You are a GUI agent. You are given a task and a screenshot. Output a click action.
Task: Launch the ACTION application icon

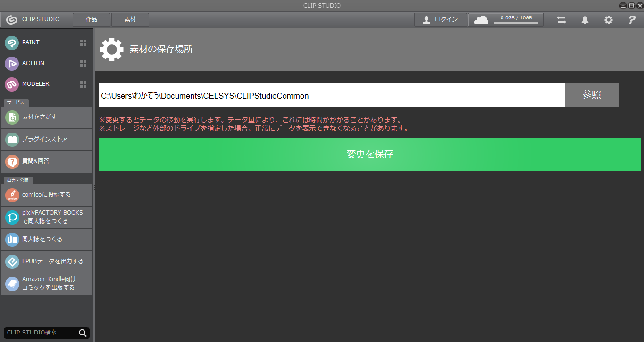click(x=12, y=64)
